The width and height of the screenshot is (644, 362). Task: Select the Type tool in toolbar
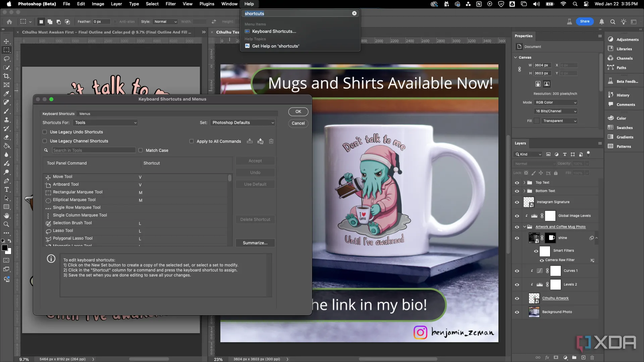click(x=6, y=189)
